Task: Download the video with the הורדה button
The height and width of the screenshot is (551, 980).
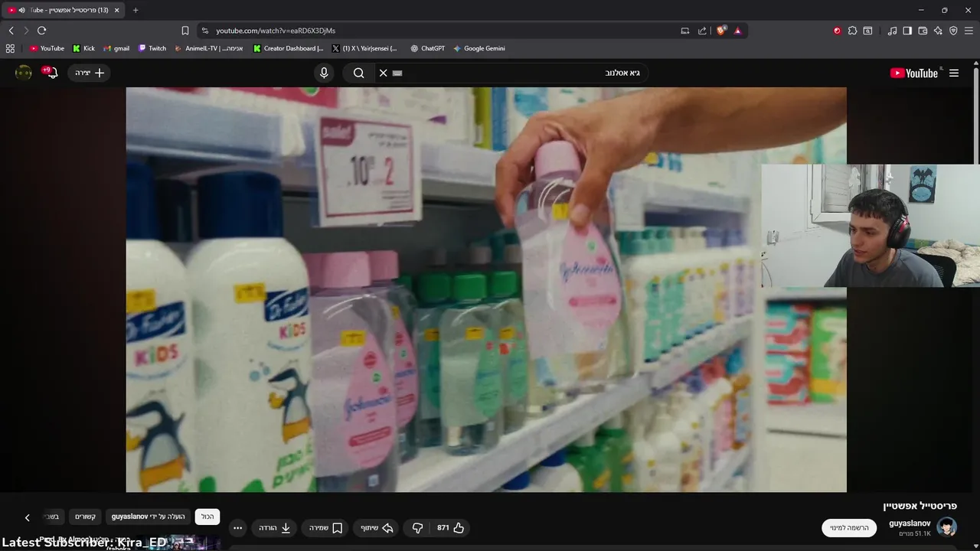Action: click(x=275, y=527)
